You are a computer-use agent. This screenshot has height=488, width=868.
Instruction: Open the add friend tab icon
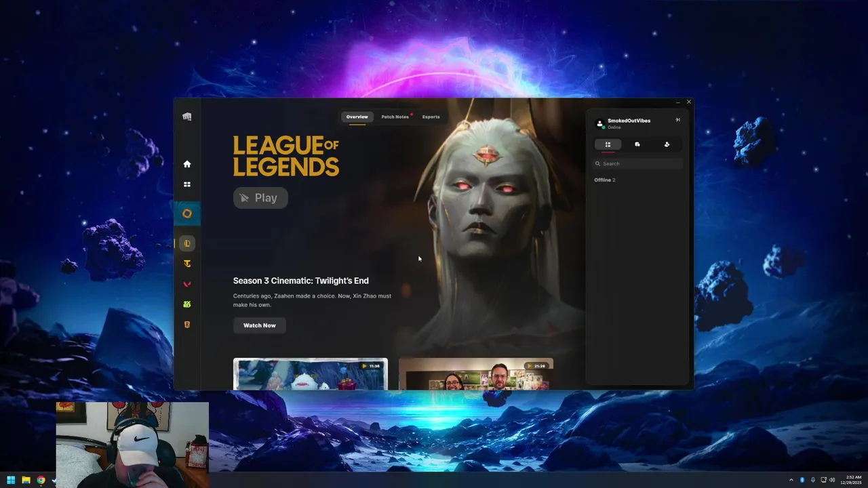[x=667, y=144]
